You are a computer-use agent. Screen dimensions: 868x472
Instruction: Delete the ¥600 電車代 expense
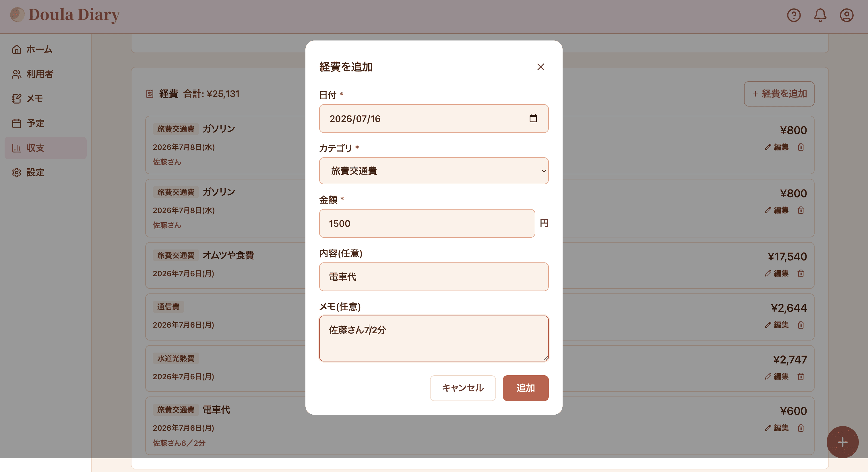[x=801, y=428]
